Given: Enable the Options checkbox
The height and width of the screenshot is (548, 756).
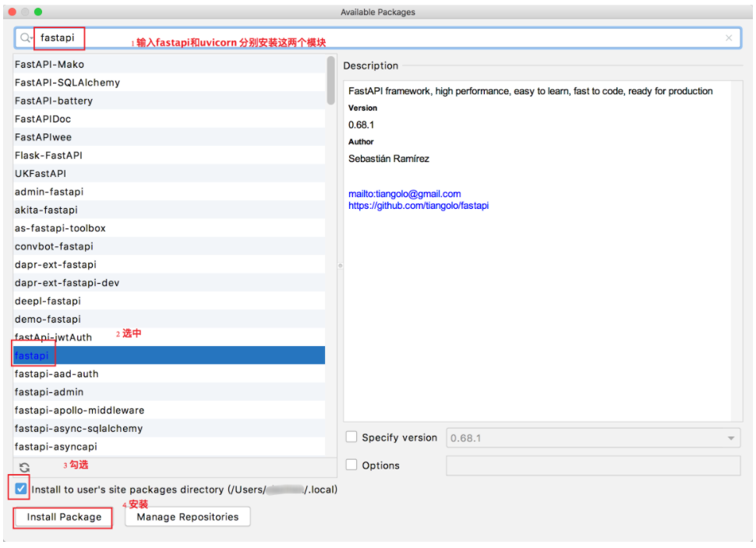Looking at the screenshot, I should click(352, 465).
